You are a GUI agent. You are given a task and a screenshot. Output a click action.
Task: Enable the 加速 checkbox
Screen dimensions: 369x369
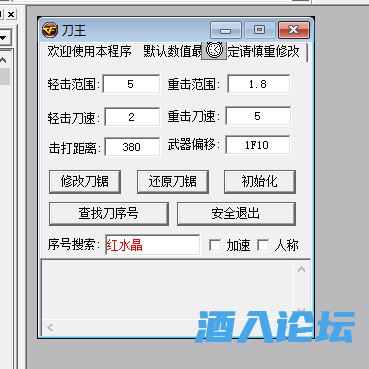[x=215, y=246]
